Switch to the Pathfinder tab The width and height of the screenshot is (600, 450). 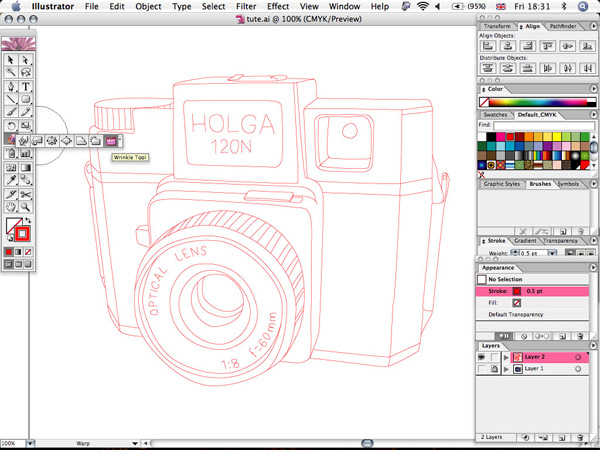point(562,26)
